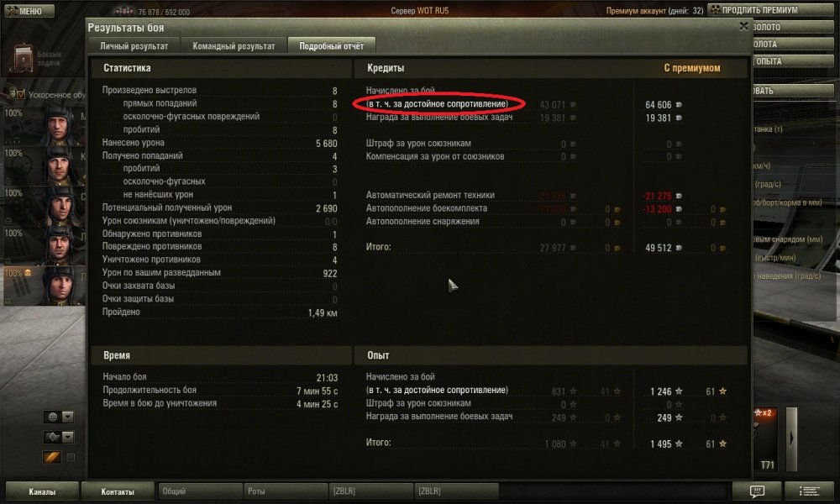The image size is (840, 504).
Task: Open the Контакты button
Action: click(118, 491)
